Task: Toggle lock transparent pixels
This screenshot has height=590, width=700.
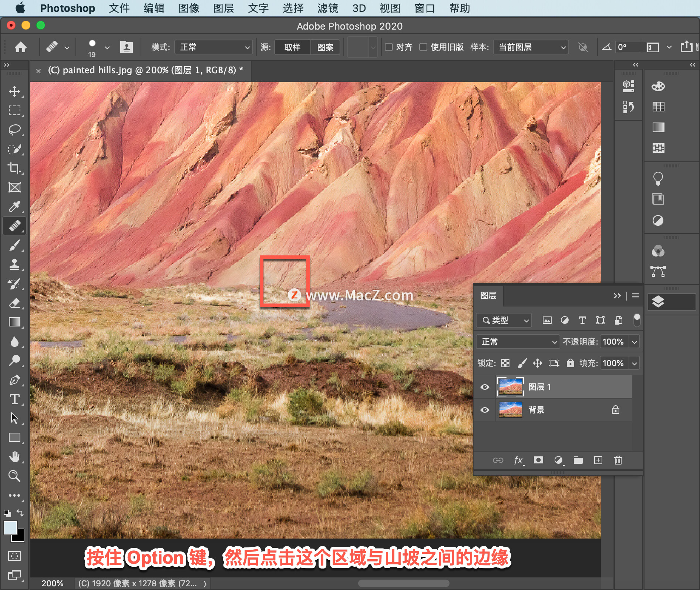Action: click(x=505, y=363)
